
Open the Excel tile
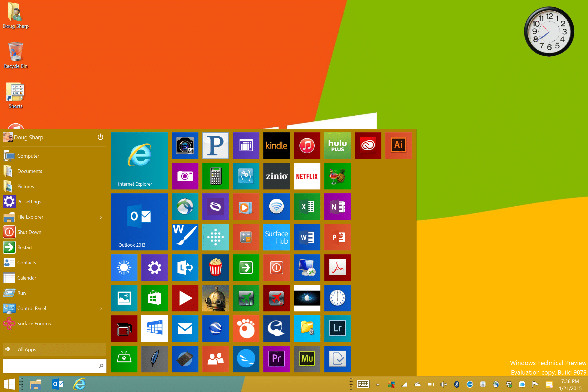pos(307,207)
